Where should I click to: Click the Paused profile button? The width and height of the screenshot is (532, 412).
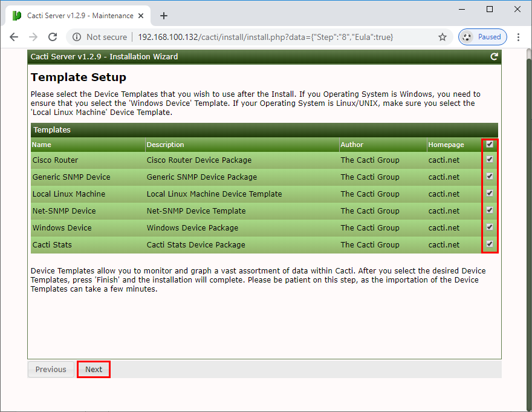tap(482, 37)
